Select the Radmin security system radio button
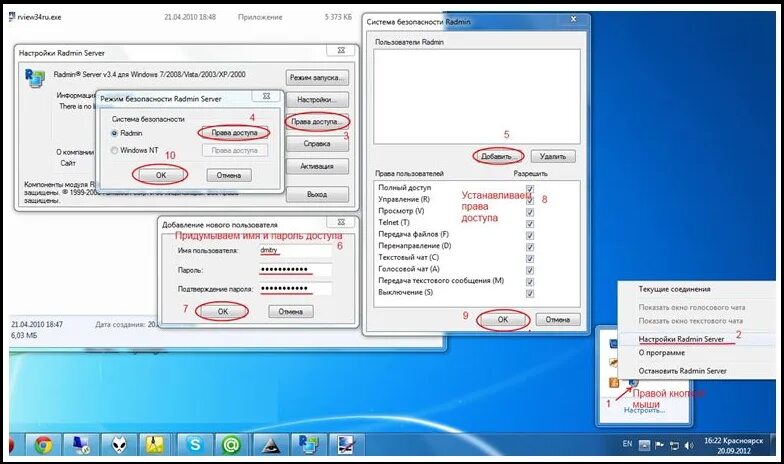 [114, 134]
